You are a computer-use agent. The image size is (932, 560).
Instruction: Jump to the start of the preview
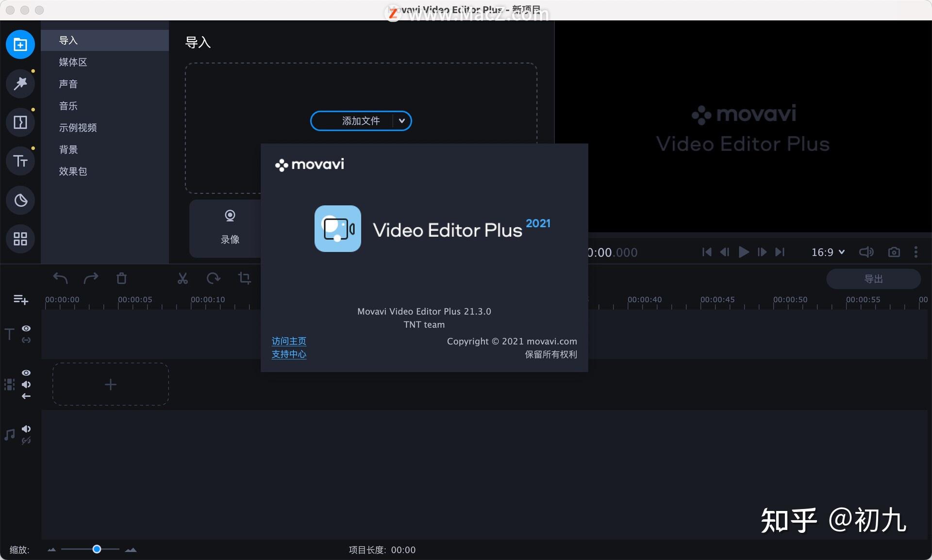click(707, 252)
